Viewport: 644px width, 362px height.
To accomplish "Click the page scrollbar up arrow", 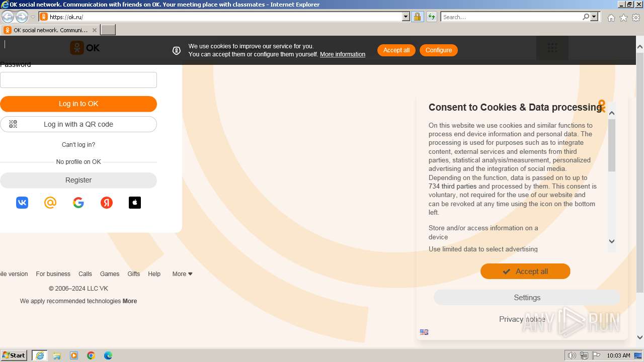I will point(640,47).
